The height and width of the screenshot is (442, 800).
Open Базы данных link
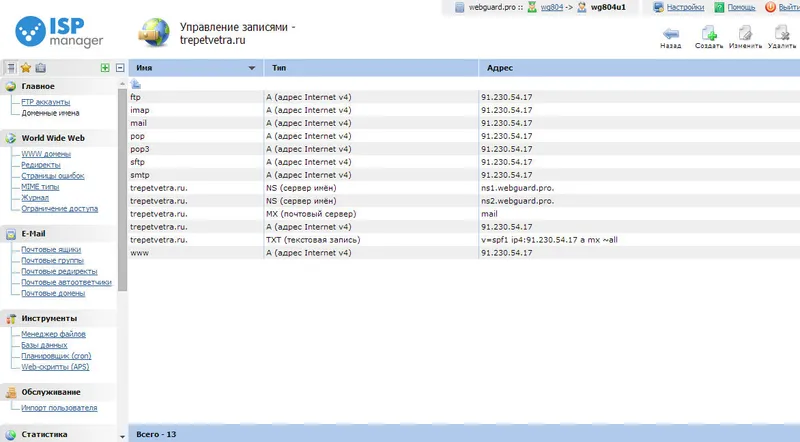(44, 345)
